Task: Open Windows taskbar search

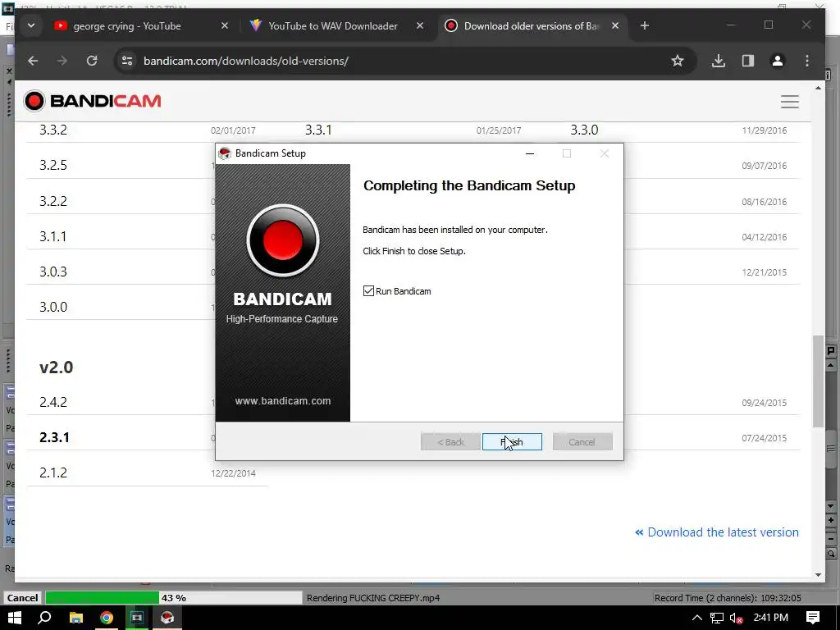Action: coord(44,618)
